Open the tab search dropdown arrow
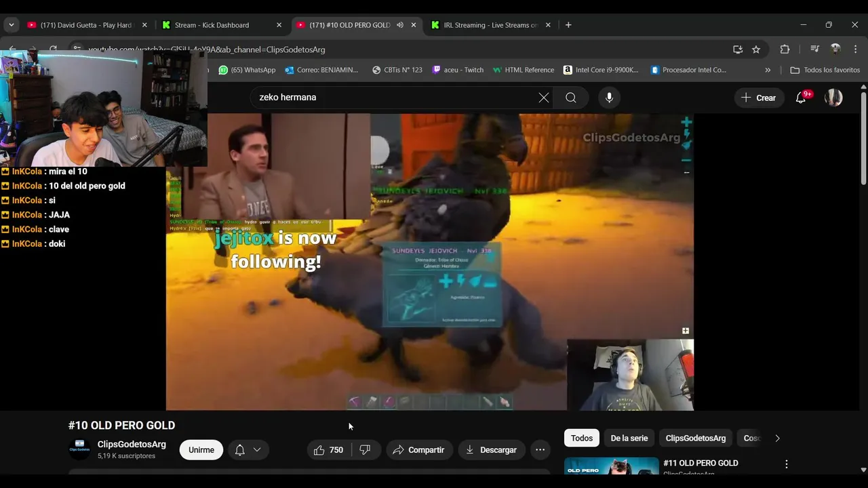The image size is (868, 488). tap(11, 25)
